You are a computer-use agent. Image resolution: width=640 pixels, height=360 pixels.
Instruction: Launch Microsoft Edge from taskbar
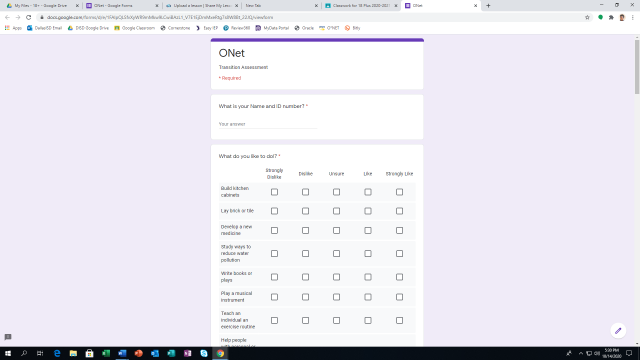coord(57,353)
